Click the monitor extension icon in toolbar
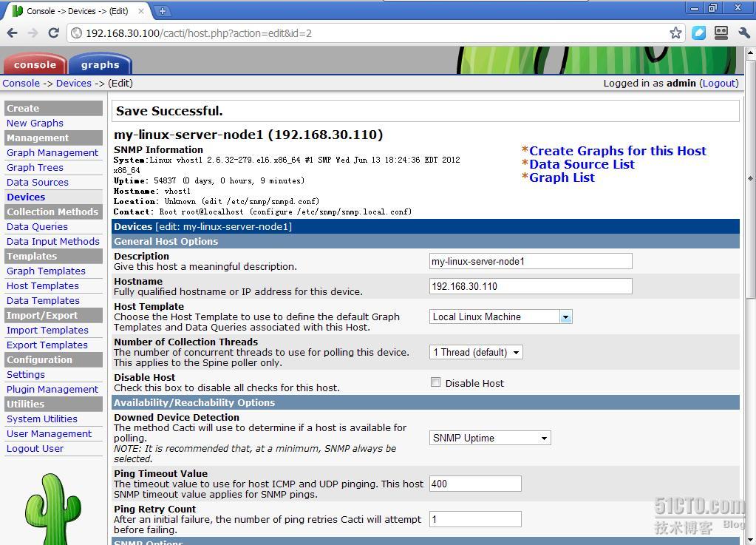The height and width of the screenshot is (545, 756). coord(721,33)
